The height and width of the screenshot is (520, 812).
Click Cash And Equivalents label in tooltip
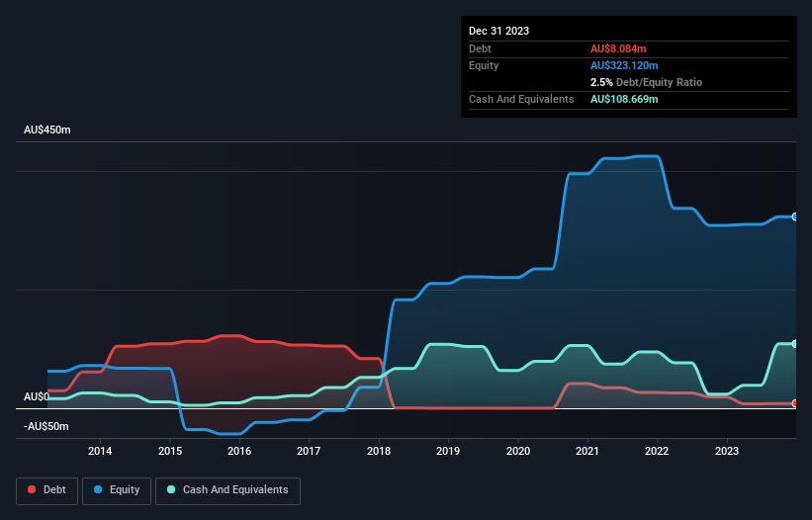tap(521, 99)
